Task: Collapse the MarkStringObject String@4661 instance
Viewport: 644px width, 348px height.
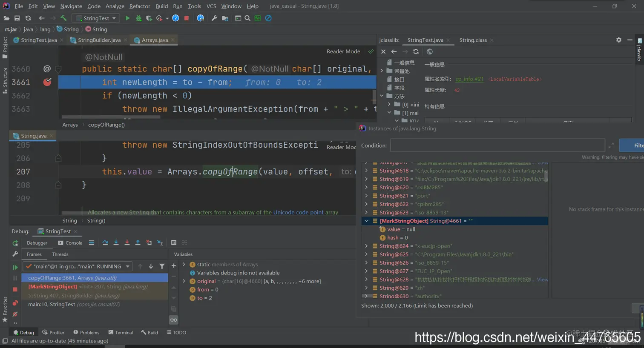Action: pyautogui.click(x=366, y=221)
